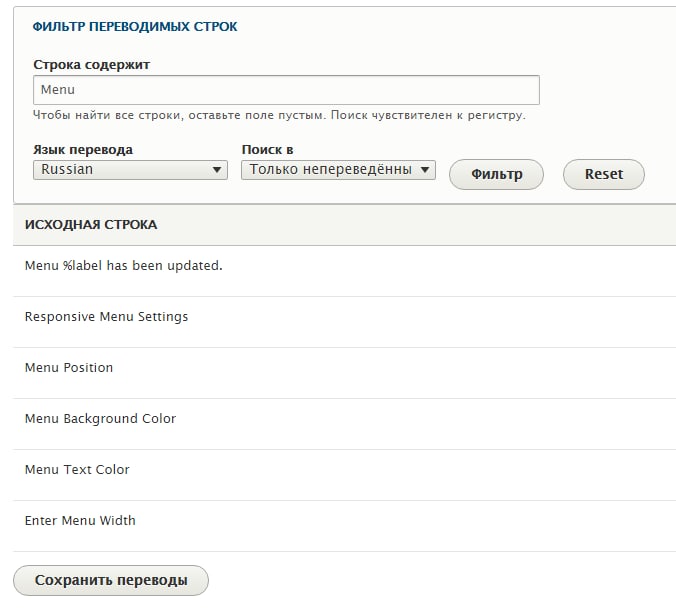Click the 'Язык перевода' label
Viewport: 676px width, 615px height.
83,150
